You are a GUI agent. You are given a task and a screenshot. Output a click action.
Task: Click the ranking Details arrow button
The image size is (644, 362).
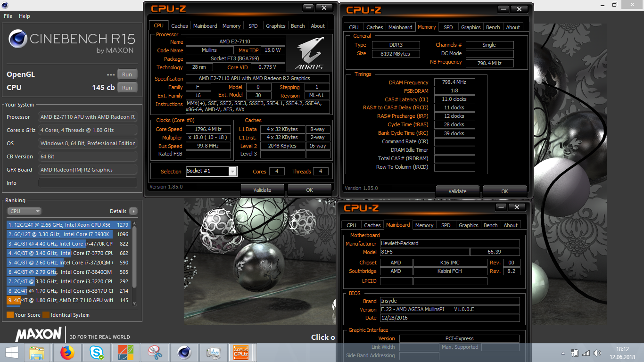click(x=133, y=211)
